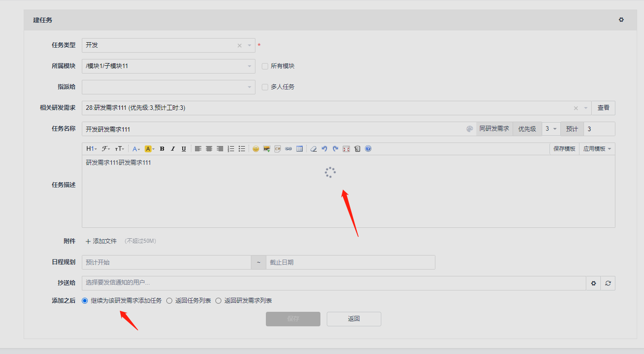Refresh the 抄送给 user list

coord(608,283)
